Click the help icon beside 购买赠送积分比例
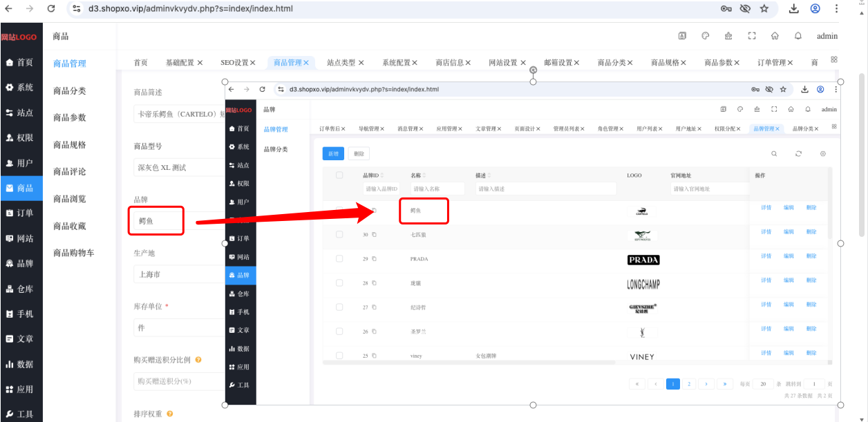The height and width of the screenshot is (422, 868). [198, 360]
